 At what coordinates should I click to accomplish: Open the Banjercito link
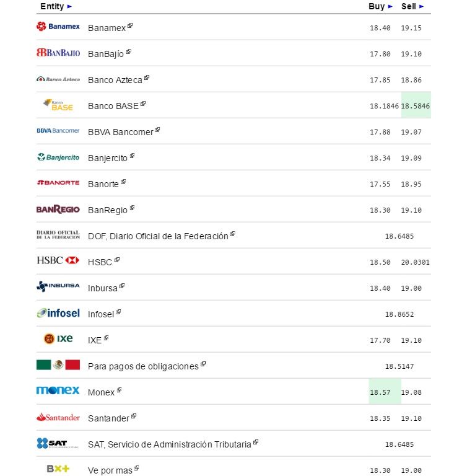(108, 158)
